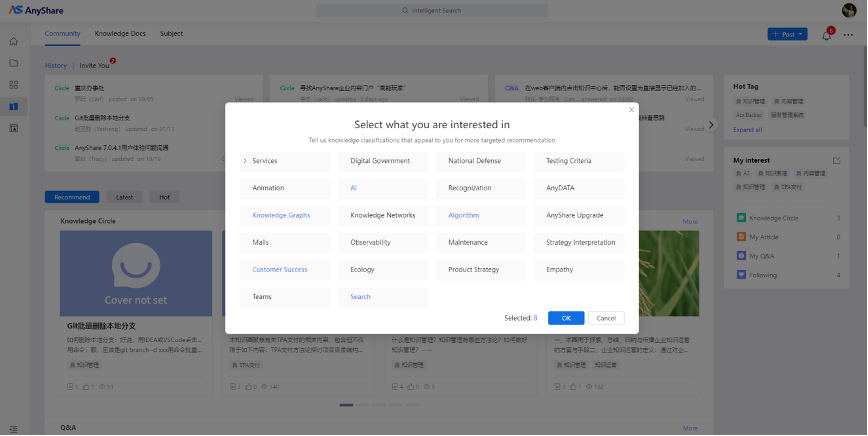868x436 pixels.
Task: Click the next arrow on history carousel
Action: pos(712,125)
